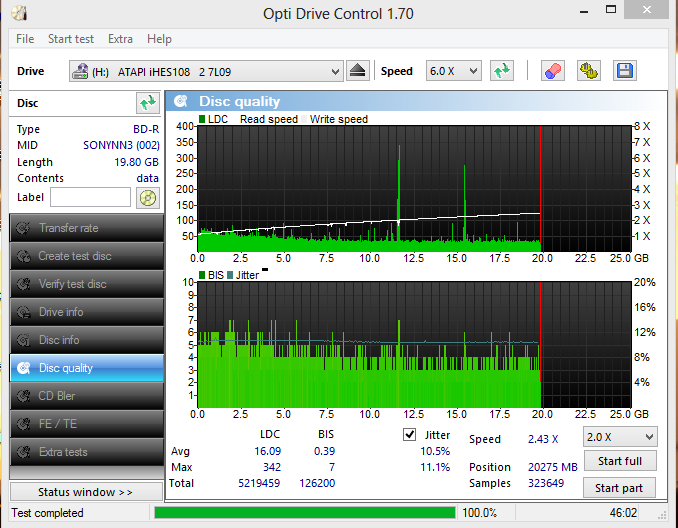Open the 6.0 X Speed dropdown

click(453, 71)
